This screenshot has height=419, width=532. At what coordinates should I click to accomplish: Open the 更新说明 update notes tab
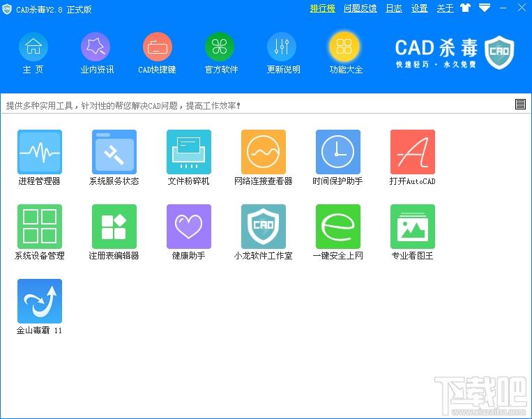pos(282,54)
